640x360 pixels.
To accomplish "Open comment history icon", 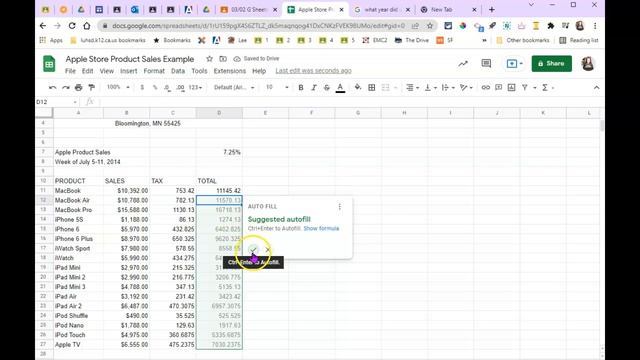I will click(x=486, y=64).
